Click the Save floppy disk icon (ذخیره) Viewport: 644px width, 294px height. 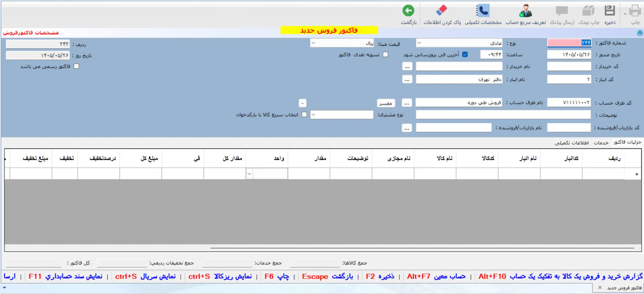pyautogui.click(x=610, y=11)
